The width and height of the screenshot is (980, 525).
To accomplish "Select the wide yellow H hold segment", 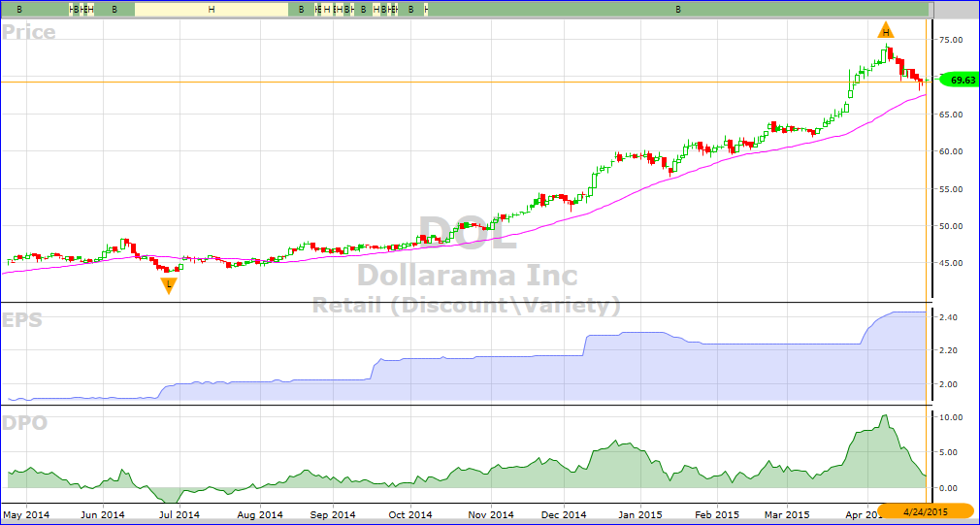I will point(212,10).
